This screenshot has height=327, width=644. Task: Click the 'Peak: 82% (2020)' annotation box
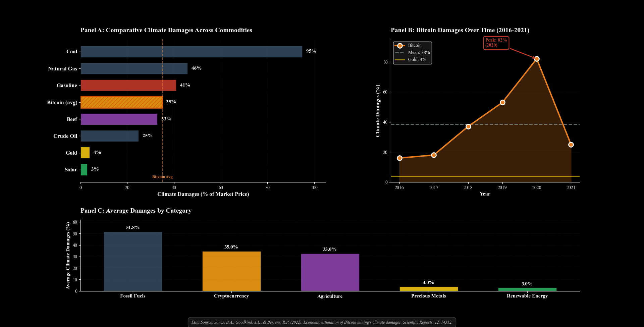pyautogui.click(x=496, y=43)
